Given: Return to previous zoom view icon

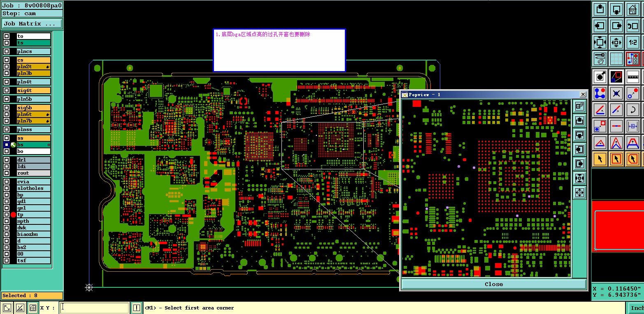Looking at the screenshot, I should pyautogui.click(x=633, y=26).
